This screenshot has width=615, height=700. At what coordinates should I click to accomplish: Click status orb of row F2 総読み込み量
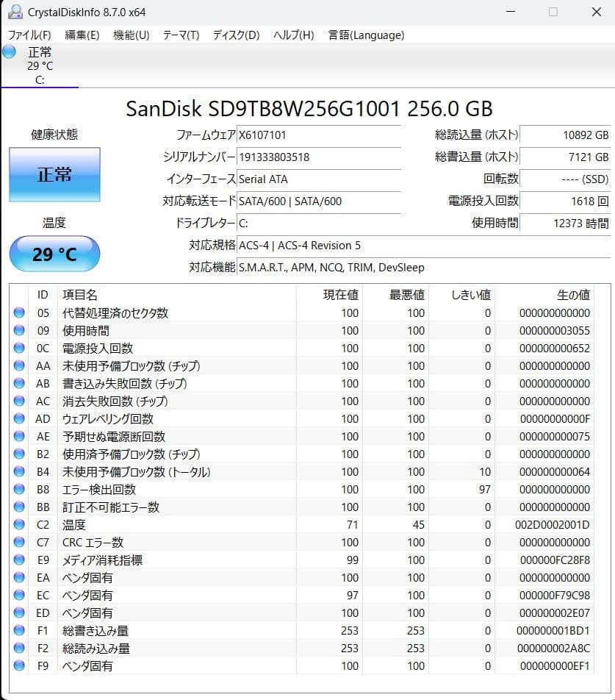click(18, 648)
